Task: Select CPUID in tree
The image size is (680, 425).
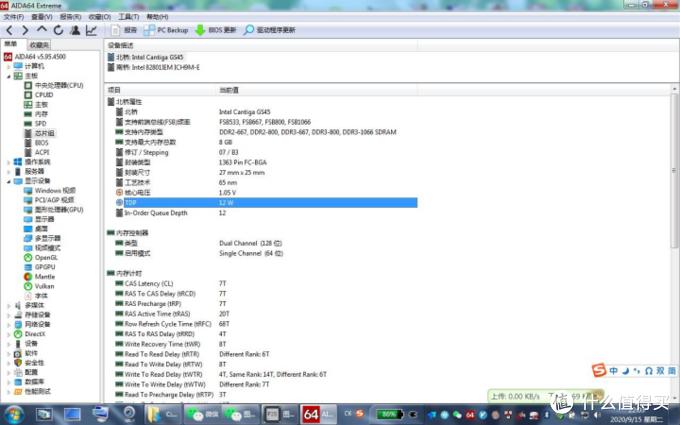Action: (x=39, y=95)
